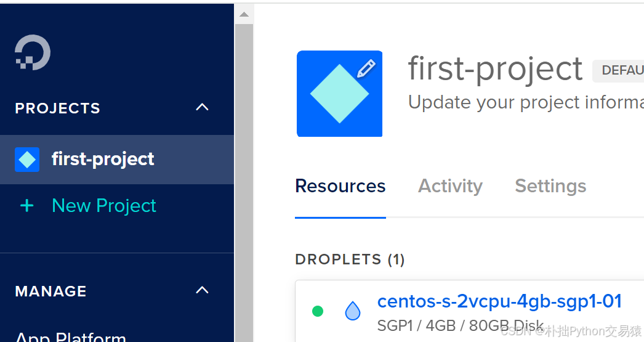Click the DEFAULT badge next to title
Viewport: 644px width, 342px height.
pyautogui.click(x=618, y=71)
